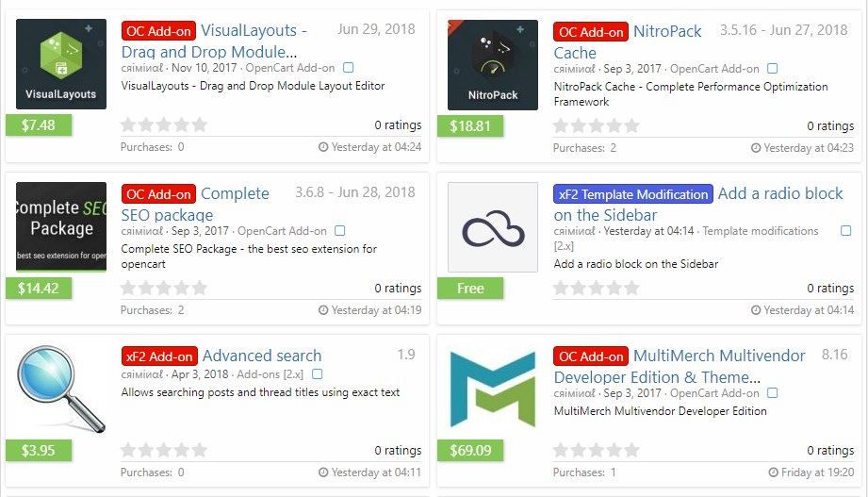This screenshot has width=868, height=497.
Task: Filter by xF2 Template Modification prefix label
Action: click(632, 194)
